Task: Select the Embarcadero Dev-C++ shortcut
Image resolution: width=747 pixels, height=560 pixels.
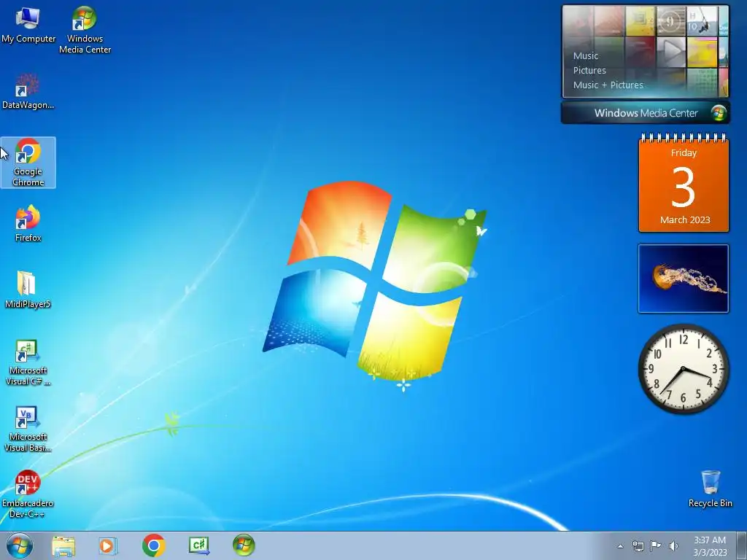Action: click(28, 494)
